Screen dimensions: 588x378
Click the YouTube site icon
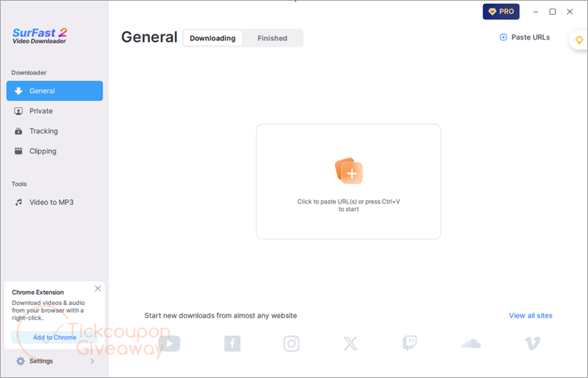point(169,344)
